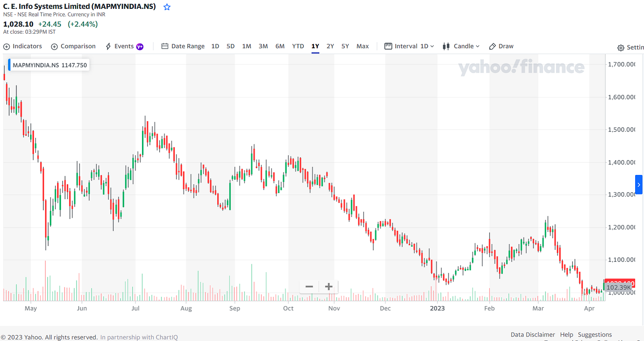The height and width of the screenshot is (341, 644).
Task: Open the Events lightning menu
Action: pos(119,46)
